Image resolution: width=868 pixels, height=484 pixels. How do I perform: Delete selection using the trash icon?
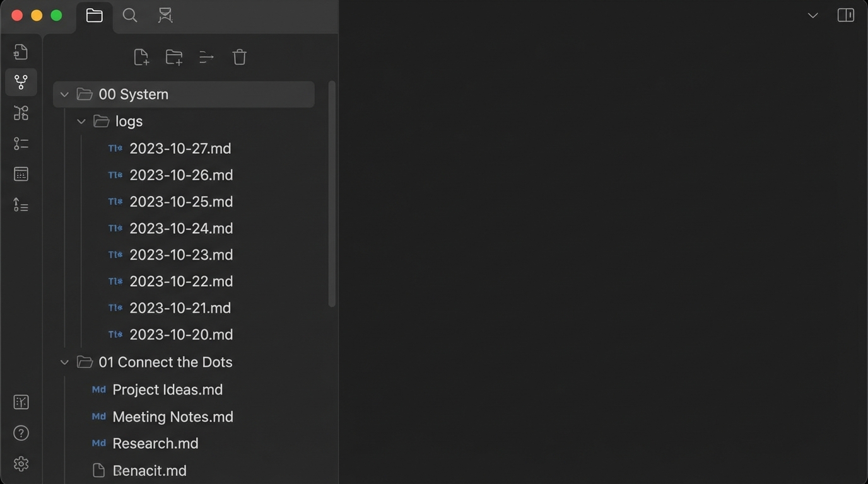tap(239, 57)
